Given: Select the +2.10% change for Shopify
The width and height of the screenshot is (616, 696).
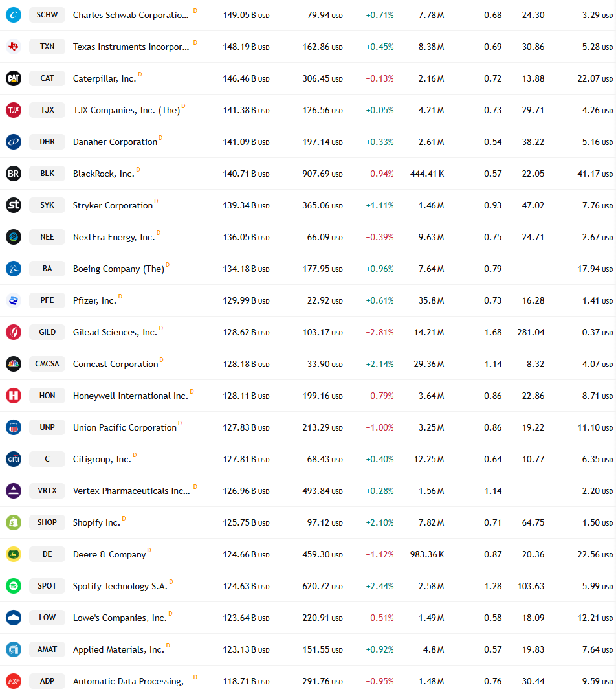Looking at the screenshot, I should click(380, 523).
